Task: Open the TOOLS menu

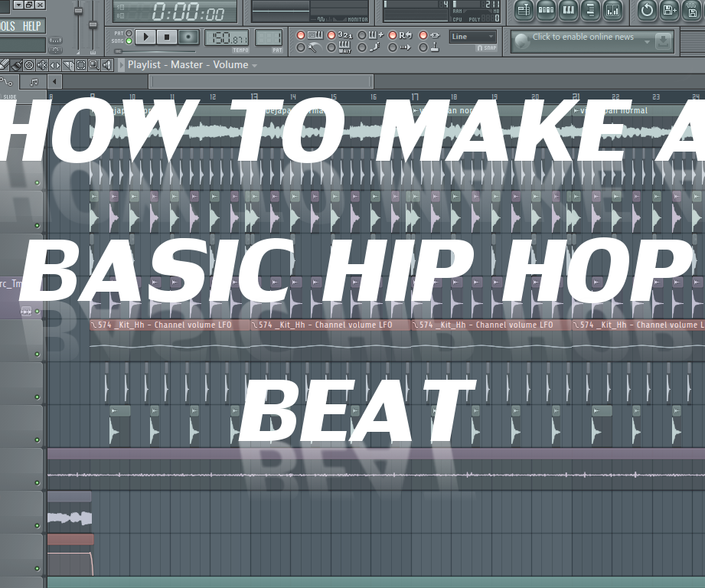Action: (8, 24)
